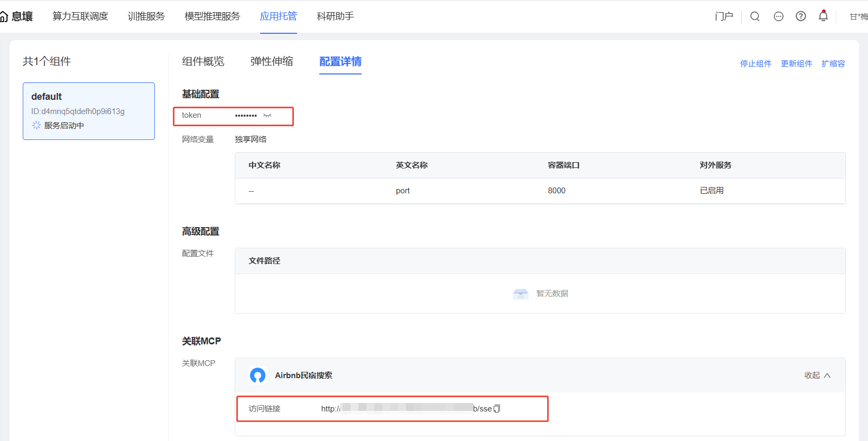Click the 扩缩容 link
Viewport: 868px width, 441px height.
pos(833,64)
